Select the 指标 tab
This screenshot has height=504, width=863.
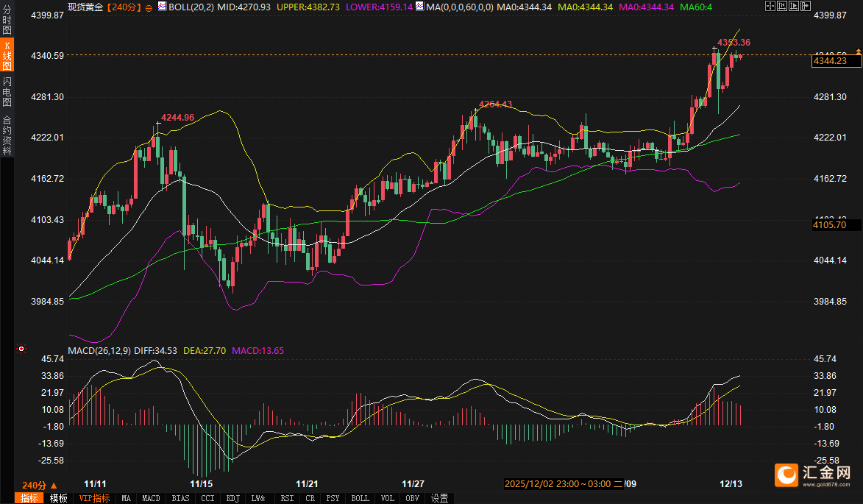pos(29,498)
